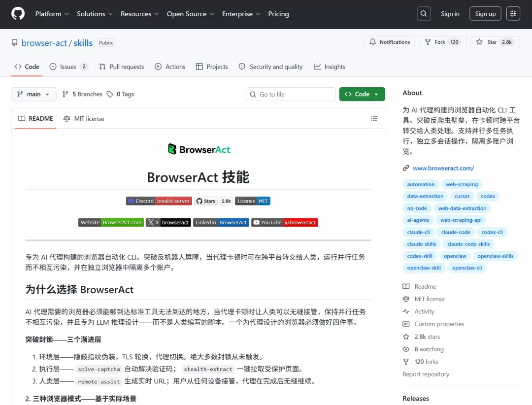Open the browser-act owner link
The image size is (532, 405).
click(x=44, y=43)
